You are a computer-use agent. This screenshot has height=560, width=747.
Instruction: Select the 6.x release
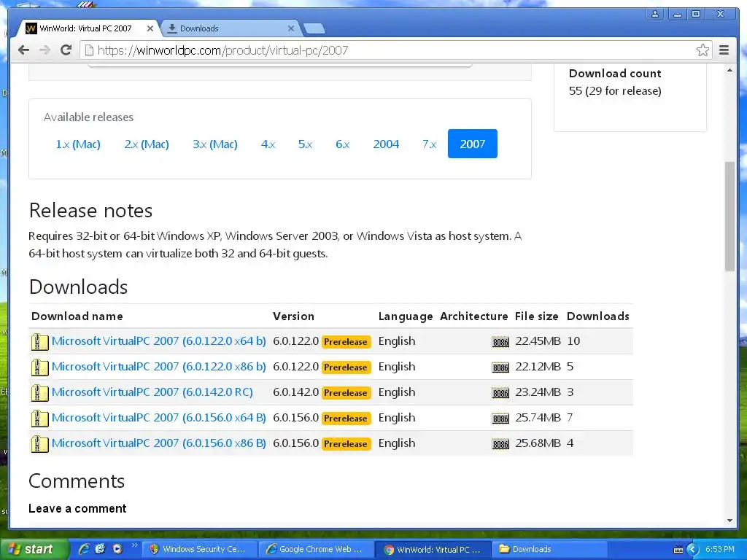point(343,144)
